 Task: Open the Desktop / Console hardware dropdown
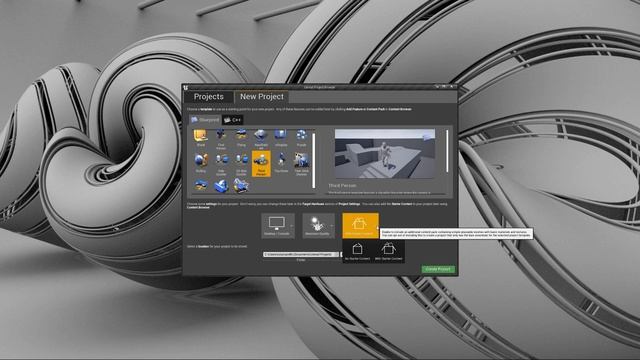pos(278,225)
